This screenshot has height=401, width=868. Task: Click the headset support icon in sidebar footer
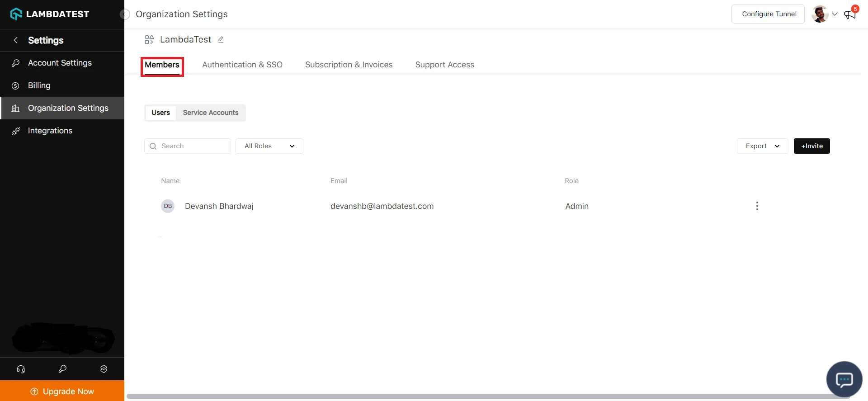tap(21, 369)
